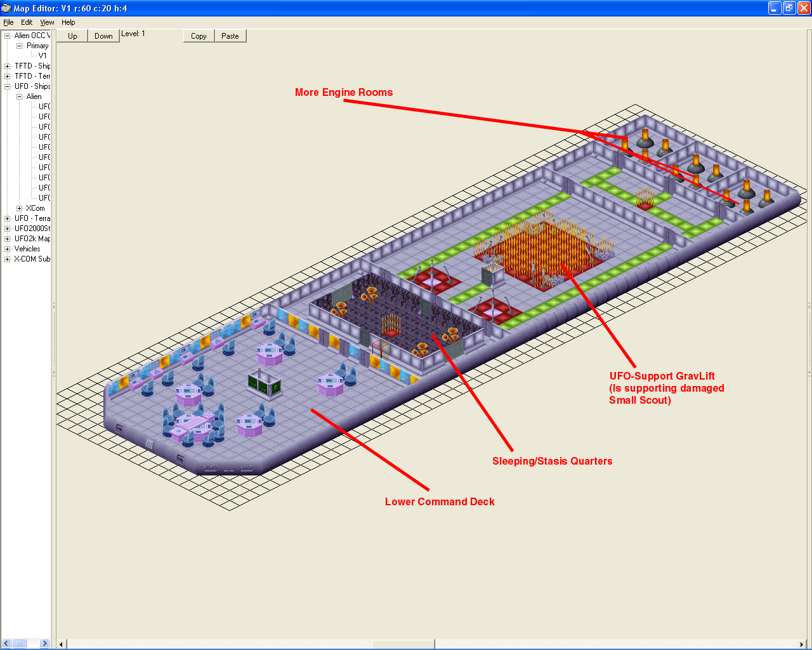
Task: Click tree panel scrollbar right arrow
Action: [x=44, y=644]
